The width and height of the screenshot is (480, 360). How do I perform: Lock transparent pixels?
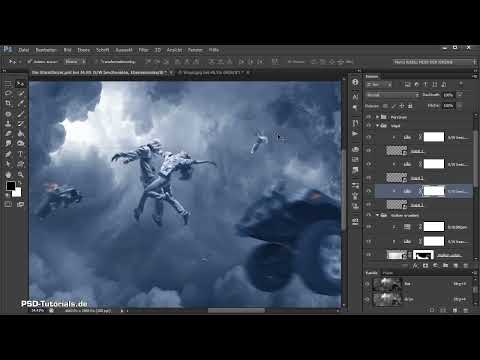click(385, 106)
